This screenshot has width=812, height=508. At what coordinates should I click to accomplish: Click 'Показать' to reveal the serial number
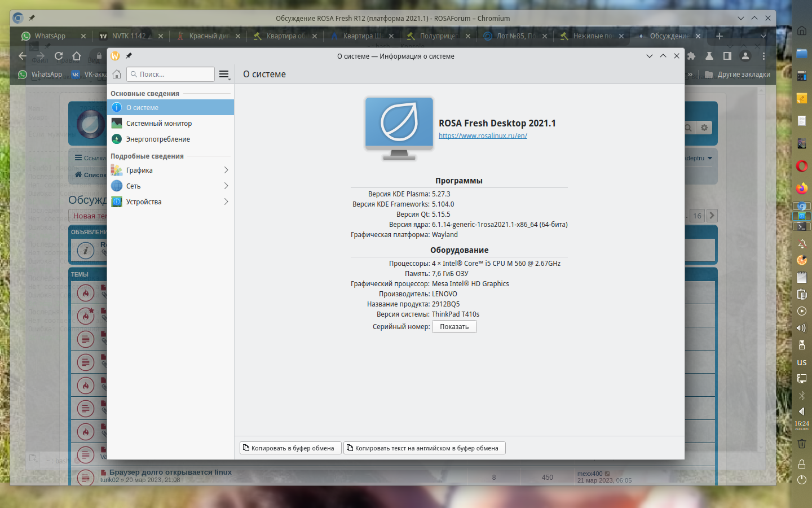tap(454, 327)
